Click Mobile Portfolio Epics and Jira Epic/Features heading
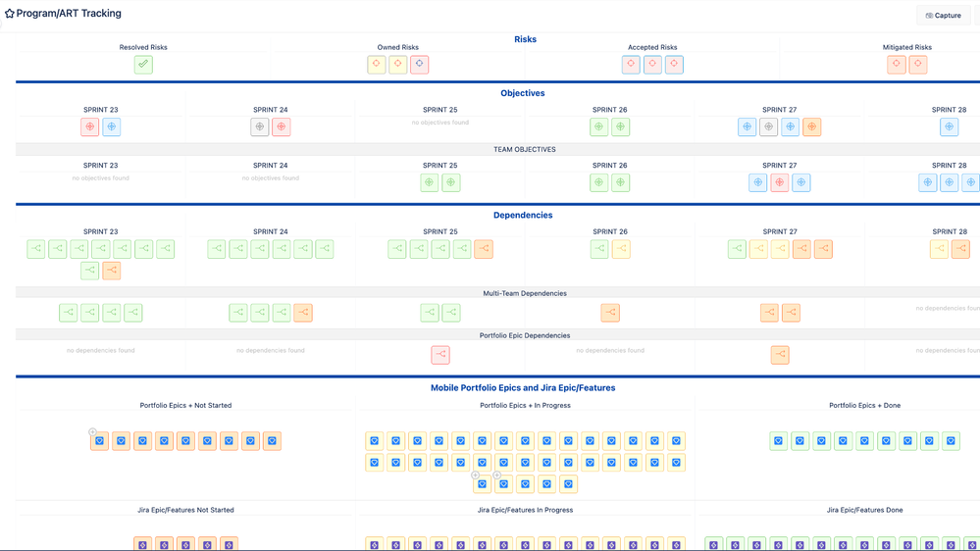The width and height of the screenshot is (980, 551). click(x=523, y=388)
